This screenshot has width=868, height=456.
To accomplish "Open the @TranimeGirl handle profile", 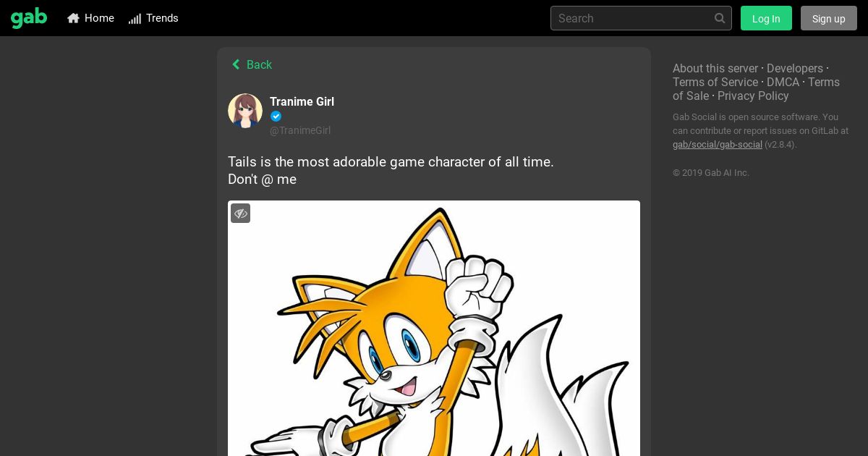I will (x=300, y=130).
